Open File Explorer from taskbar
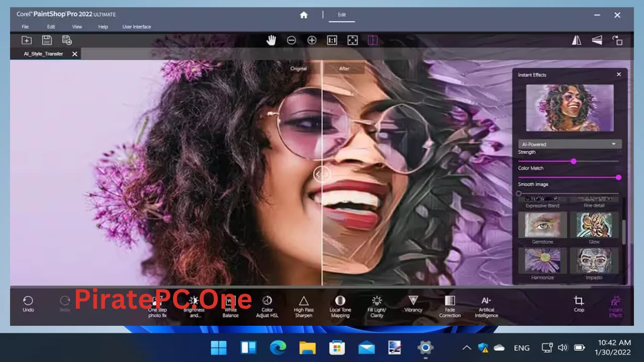The image size is (644, 362). 307,347
